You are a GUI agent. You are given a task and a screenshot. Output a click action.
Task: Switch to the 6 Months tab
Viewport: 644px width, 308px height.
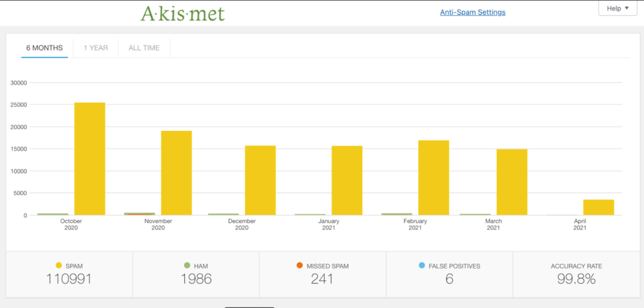pos(44,47)
